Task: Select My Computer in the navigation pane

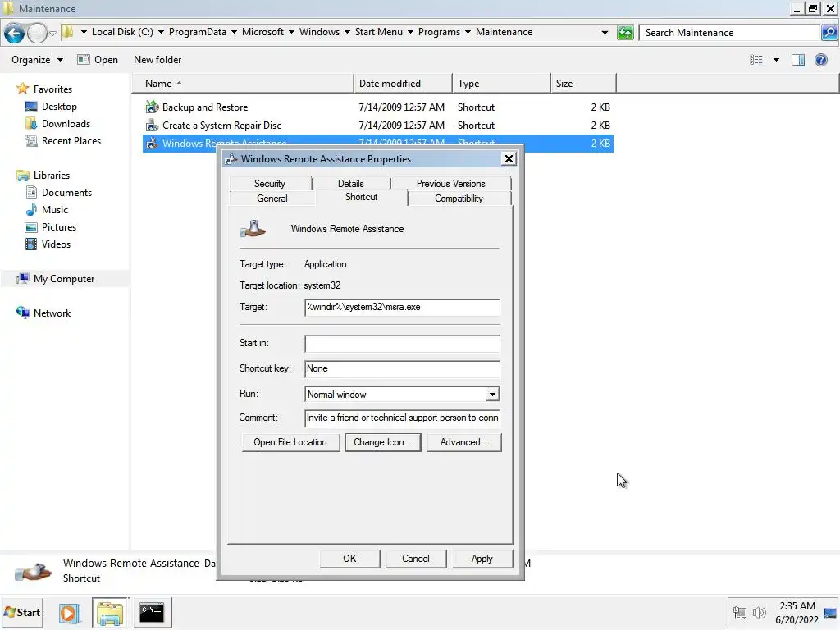Action: point(64,279)
